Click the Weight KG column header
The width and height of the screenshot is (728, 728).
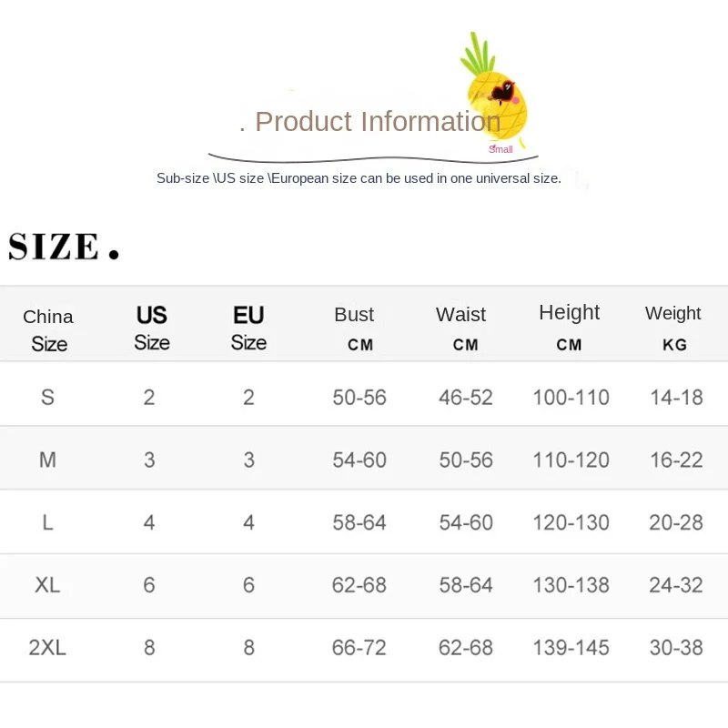(x=673, y=329)
